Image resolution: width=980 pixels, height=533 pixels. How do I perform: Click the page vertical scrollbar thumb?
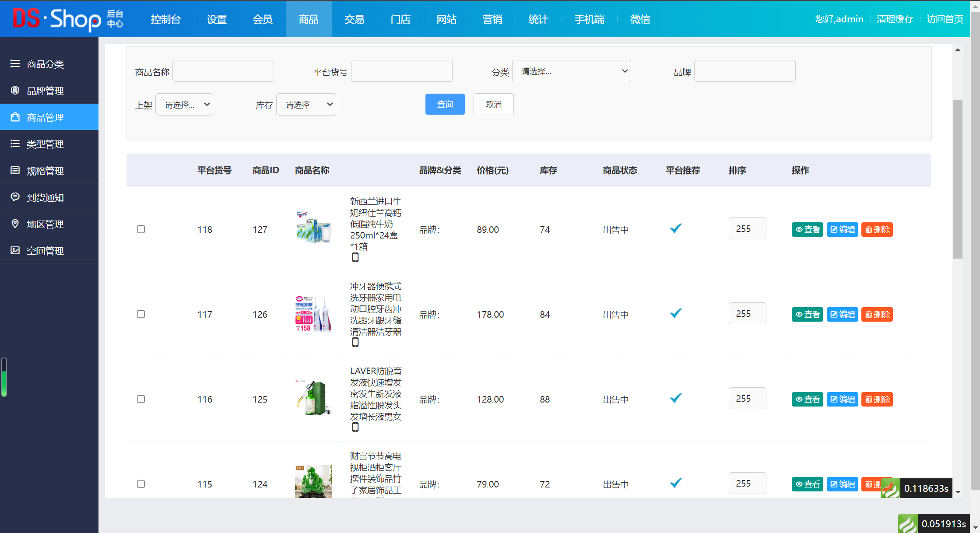[x=958, y=179]
